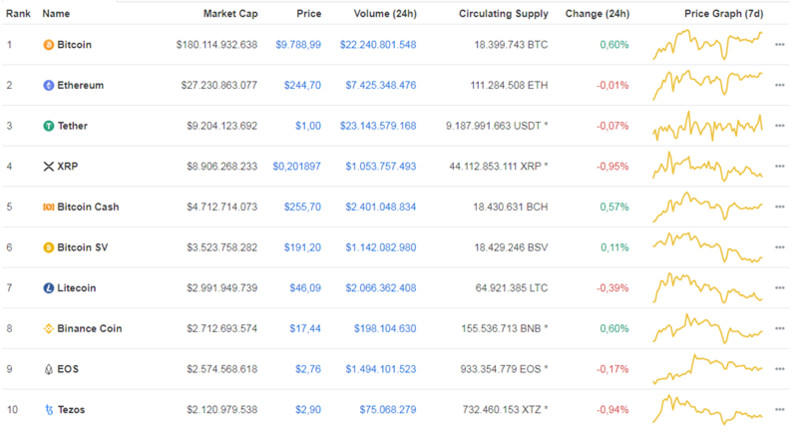Click the Litecoin logo icon
The width and height of the screenshot is (798, 438).
click(x=48, y=288)
